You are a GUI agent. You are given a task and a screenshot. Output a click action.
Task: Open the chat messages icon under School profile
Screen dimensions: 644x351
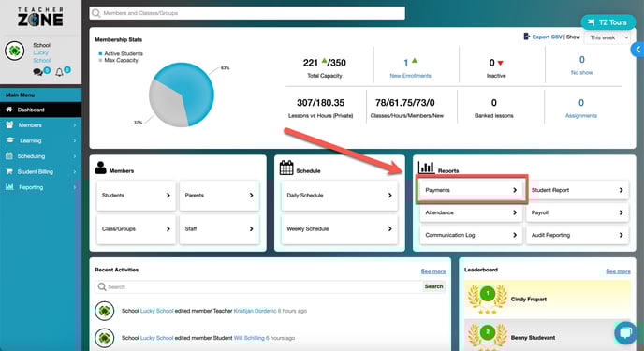(37, 72)
